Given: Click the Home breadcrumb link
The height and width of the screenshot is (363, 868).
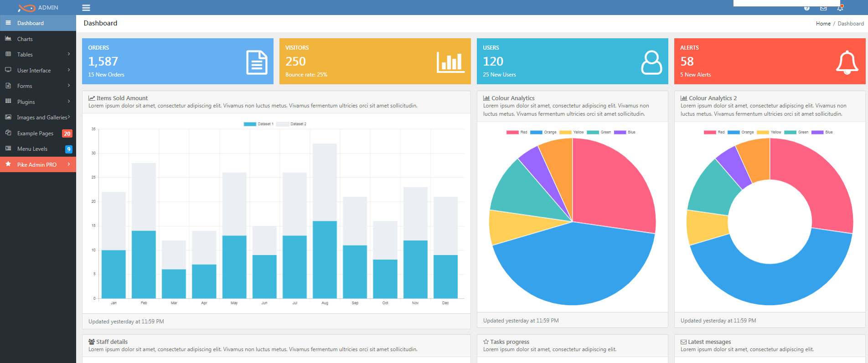Looking at the screenshot, I should [823, 24].
